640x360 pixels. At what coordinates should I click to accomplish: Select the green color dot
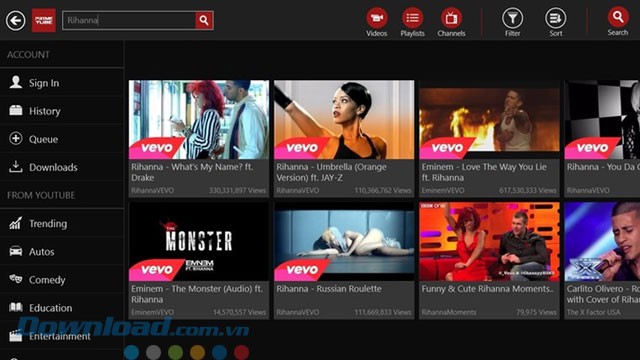pos(176,352)
